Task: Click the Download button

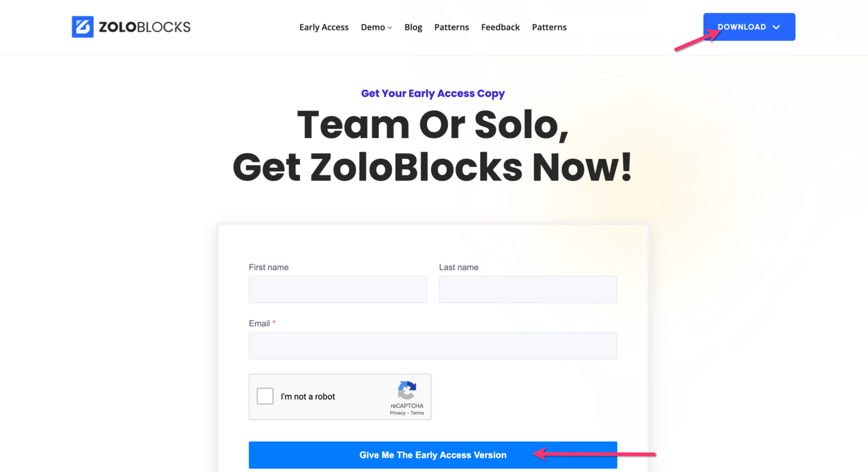Action: pos(749,27)
